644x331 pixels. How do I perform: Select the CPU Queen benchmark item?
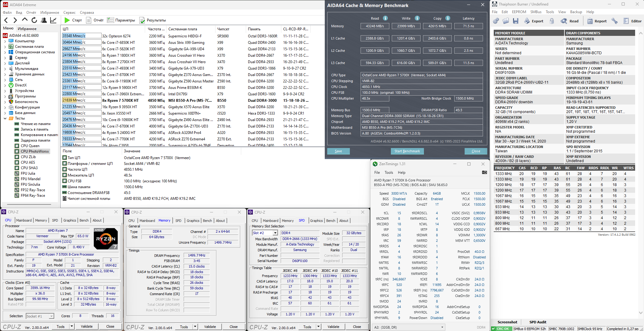30,146
